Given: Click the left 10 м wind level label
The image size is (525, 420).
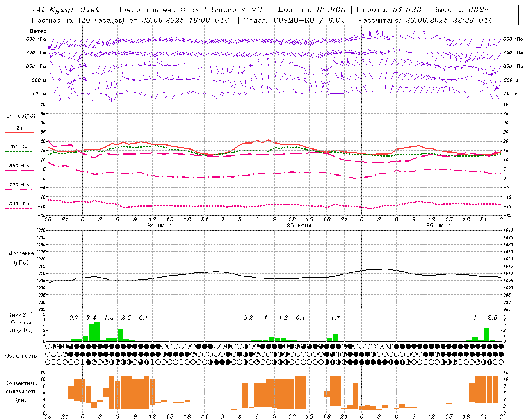Looking at the screenshot, I should [39, 94].
